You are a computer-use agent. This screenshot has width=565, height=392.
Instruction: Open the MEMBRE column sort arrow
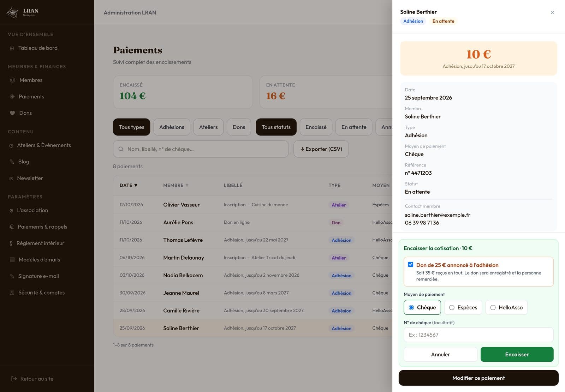pos(187,185)
